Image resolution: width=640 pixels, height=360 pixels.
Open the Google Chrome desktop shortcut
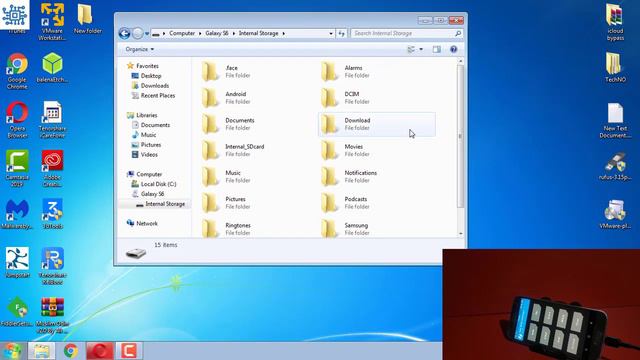17,71
